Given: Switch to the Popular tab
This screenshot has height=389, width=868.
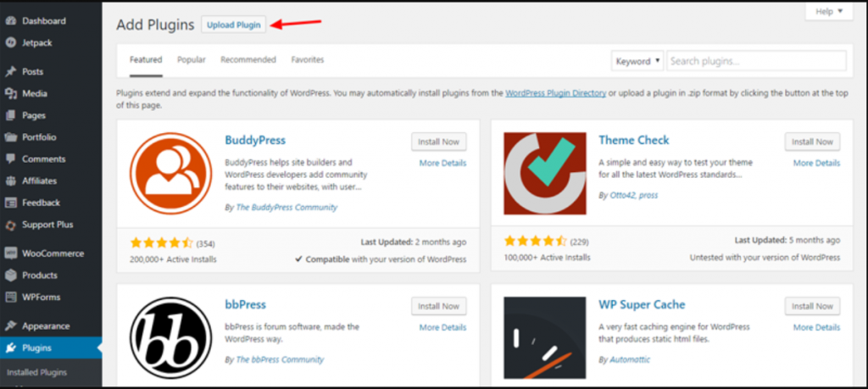Looking at the screenshot, I should 191,60.
